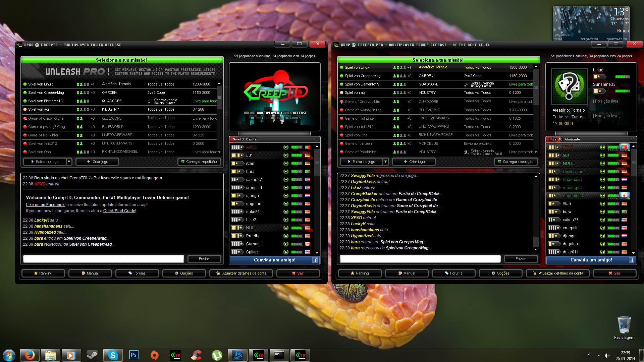Click player name Proetho in left window list
This screenshot has width=644, height=362.
tap(253, 236)
